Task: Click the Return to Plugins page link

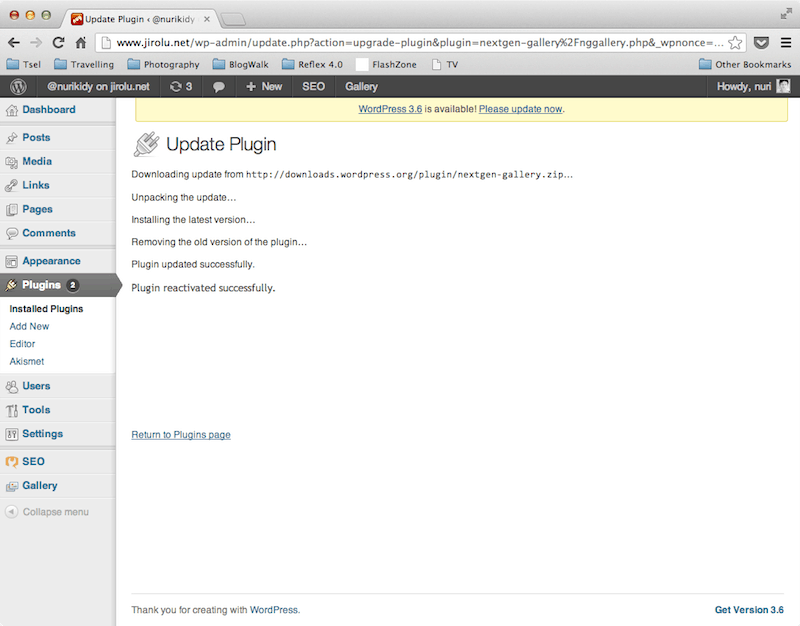Action: (181, 435)
